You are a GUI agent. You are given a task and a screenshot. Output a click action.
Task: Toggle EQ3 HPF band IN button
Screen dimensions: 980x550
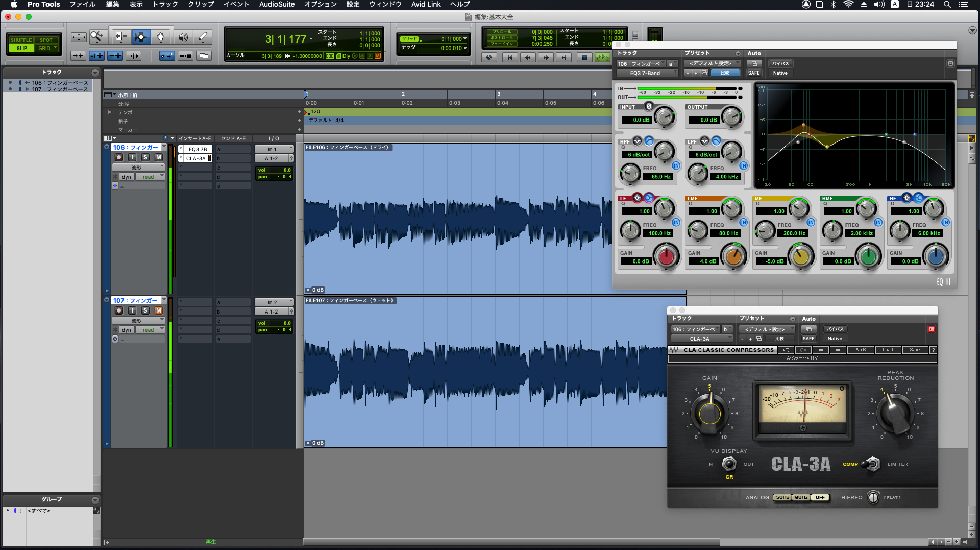[676, 165]
